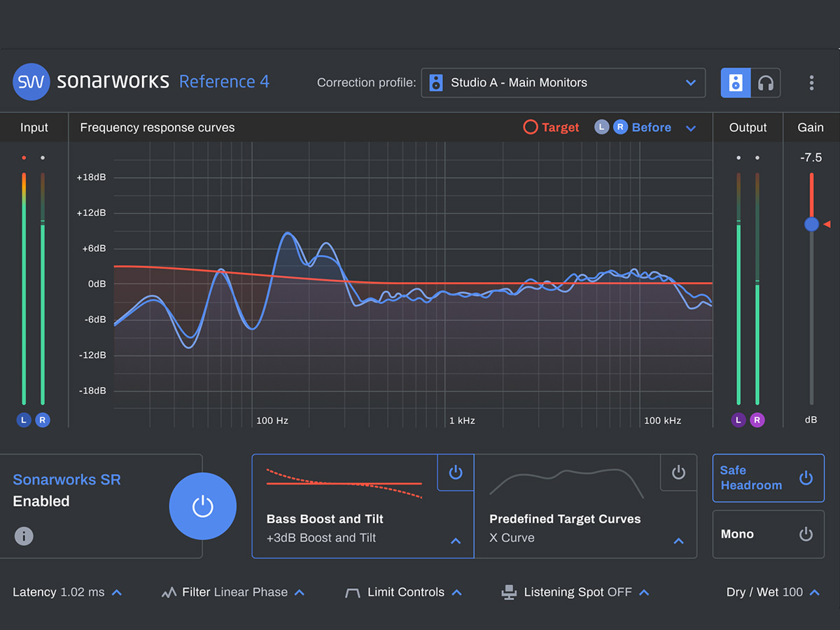Click the Safe Headroom label
The height and width of the screenshot is (630, 840).
pyautogui.click(x=751, y=478)
